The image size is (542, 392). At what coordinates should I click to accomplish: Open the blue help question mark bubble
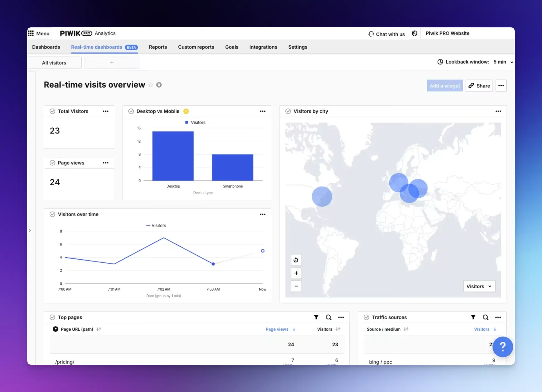click(x=502, y=347)
